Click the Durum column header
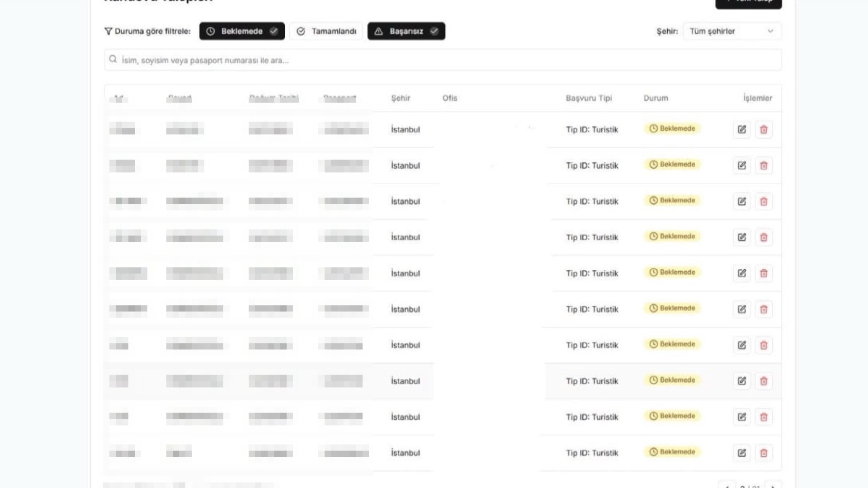 tap(656, 98)
